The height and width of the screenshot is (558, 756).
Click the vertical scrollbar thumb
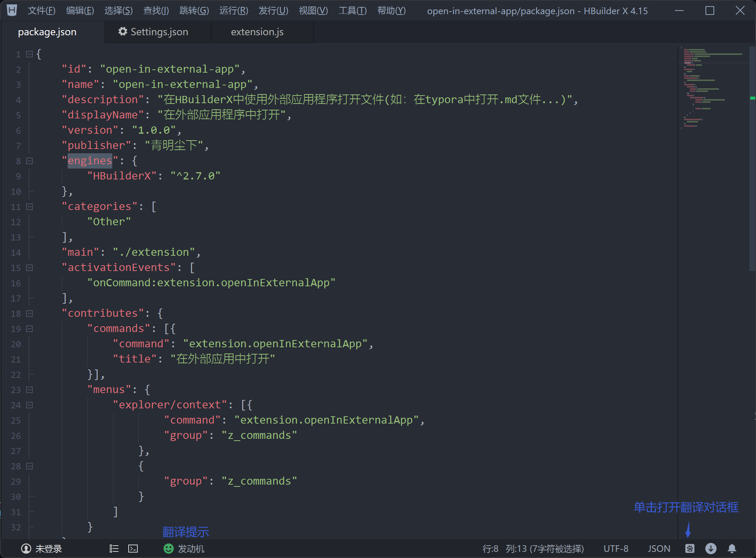click(x=752, y=158)
